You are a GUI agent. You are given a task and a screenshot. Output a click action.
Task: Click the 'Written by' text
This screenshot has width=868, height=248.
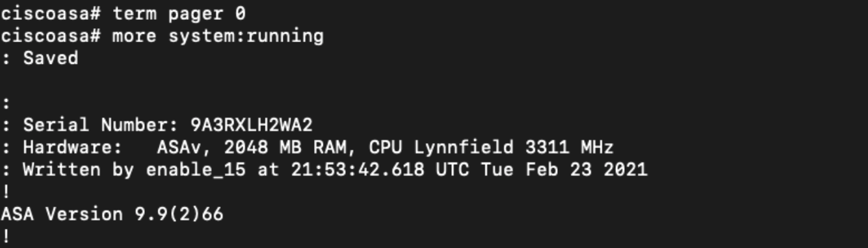pyautogui.click(x=79, y=170)
